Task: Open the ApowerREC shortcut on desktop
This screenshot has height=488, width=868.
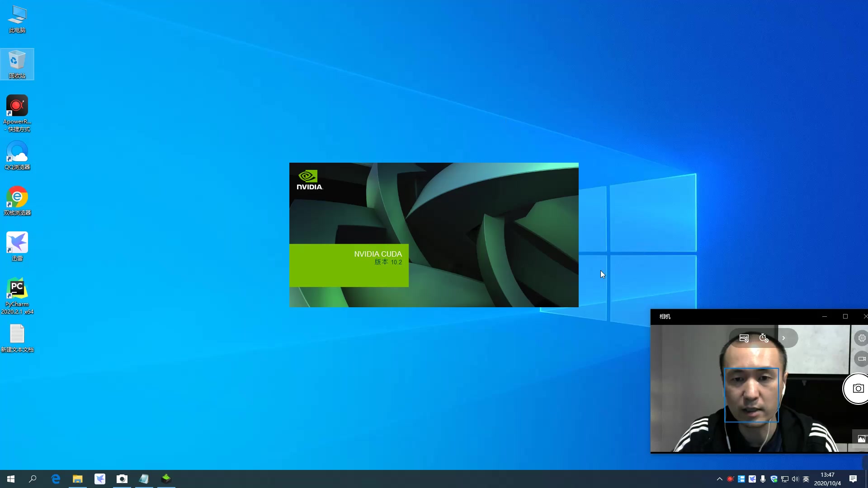Action: point(17,113)
